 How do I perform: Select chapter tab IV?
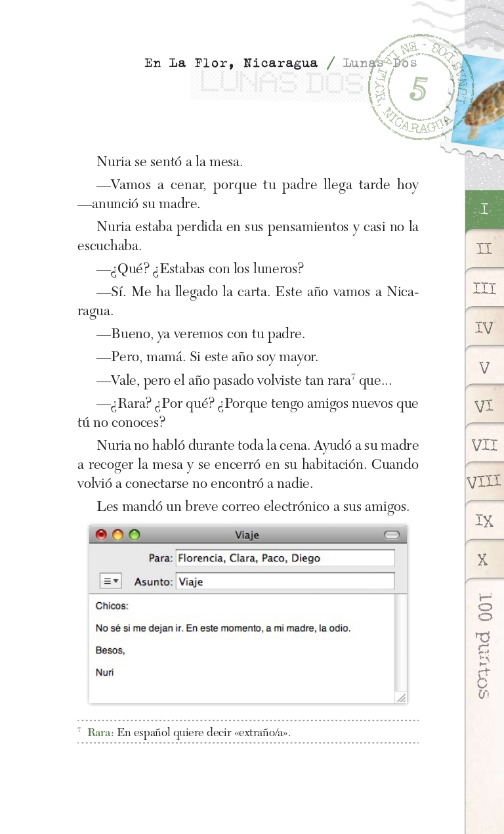tap(484, 327)
